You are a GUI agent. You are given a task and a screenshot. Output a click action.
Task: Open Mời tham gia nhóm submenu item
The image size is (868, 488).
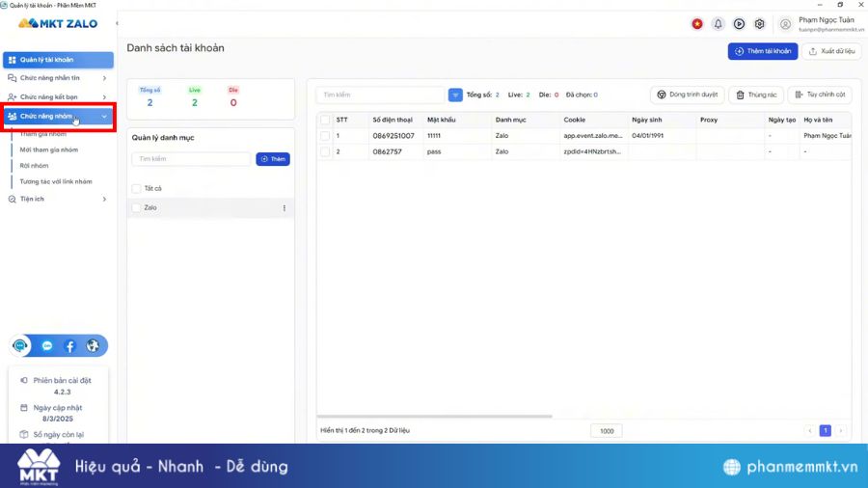pyautogui.click(x=49, y=149)
